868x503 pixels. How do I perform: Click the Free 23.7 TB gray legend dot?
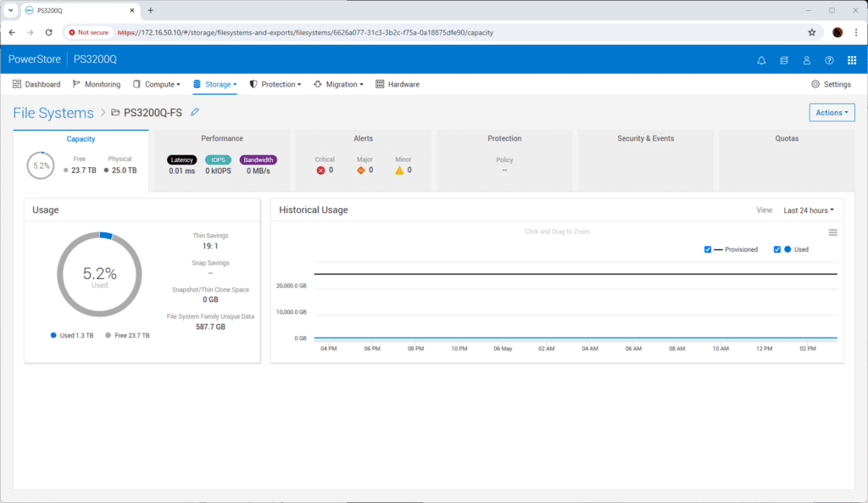point(108,335)
